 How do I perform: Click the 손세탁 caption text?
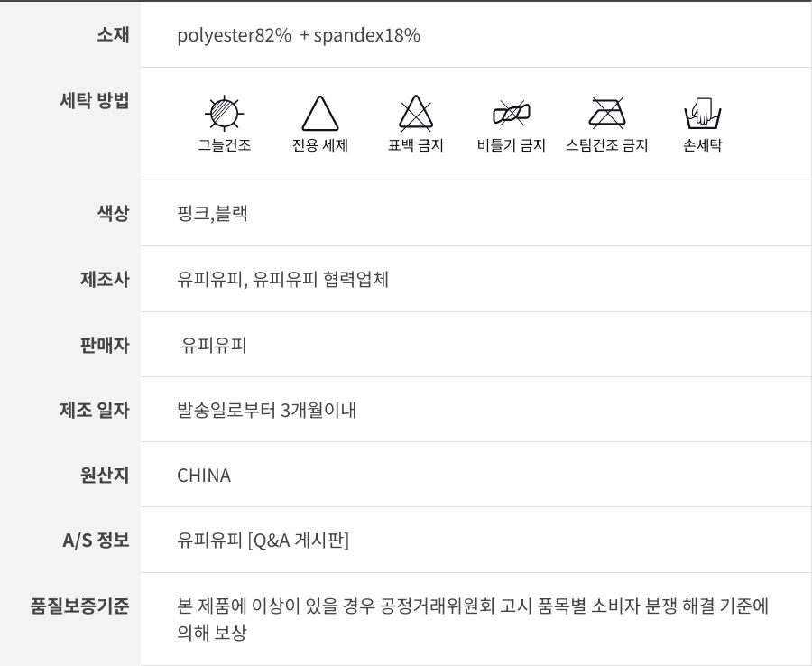click(702, 145)
